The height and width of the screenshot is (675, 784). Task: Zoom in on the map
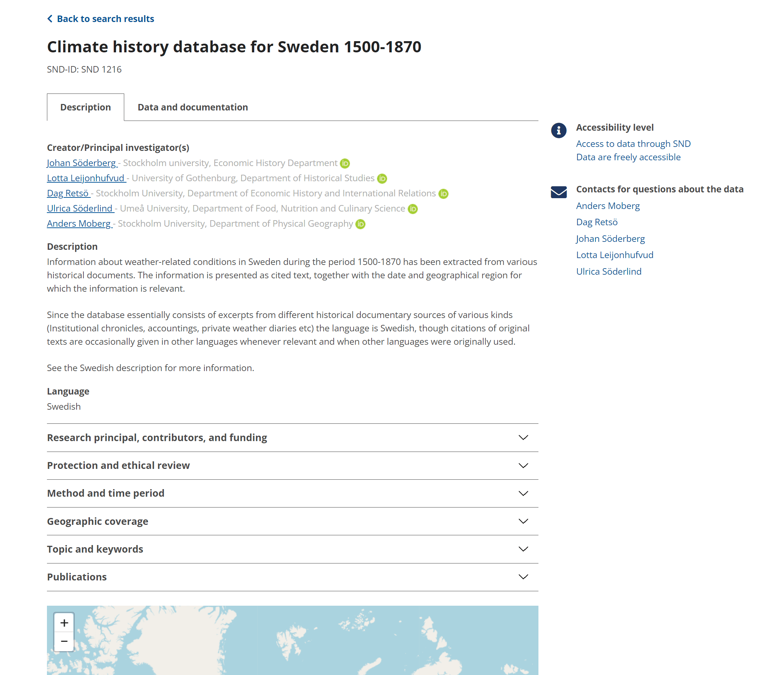(x=64, y=623)
